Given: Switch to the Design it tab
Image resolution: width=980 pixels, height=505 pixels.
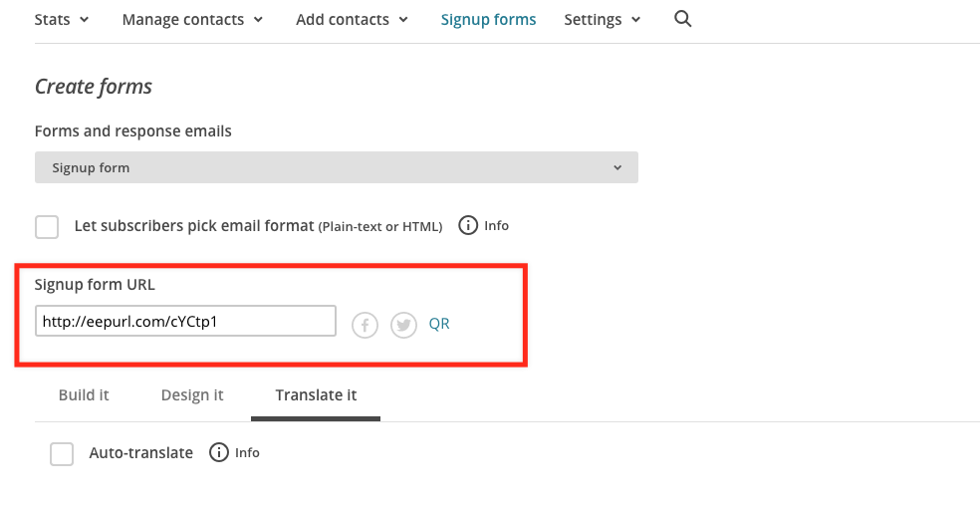Looking at the screenshot, I should pyautogui.click(x=192, y=395).
